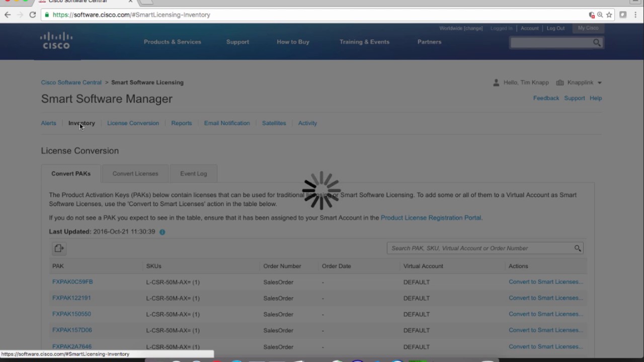The image size is (644, 362).
Task: Click the browser back arrow
Action: [x=8, y=15]
